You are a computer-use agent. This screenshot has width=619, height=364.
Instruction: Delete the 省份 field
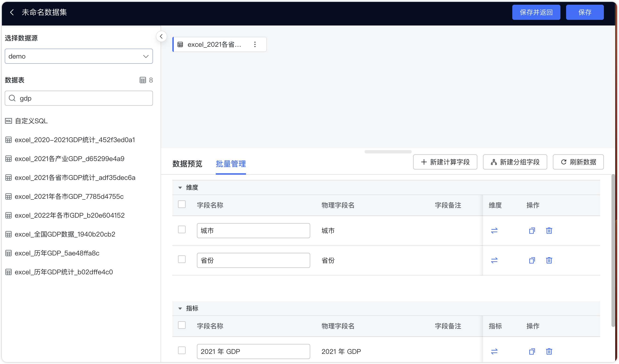[549, 260]
